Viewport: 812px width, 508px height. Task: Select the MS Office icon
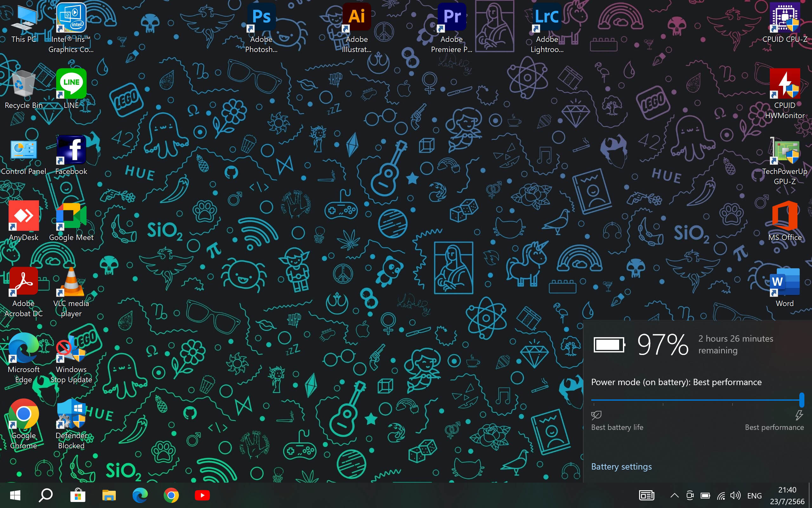pos(785,221)
